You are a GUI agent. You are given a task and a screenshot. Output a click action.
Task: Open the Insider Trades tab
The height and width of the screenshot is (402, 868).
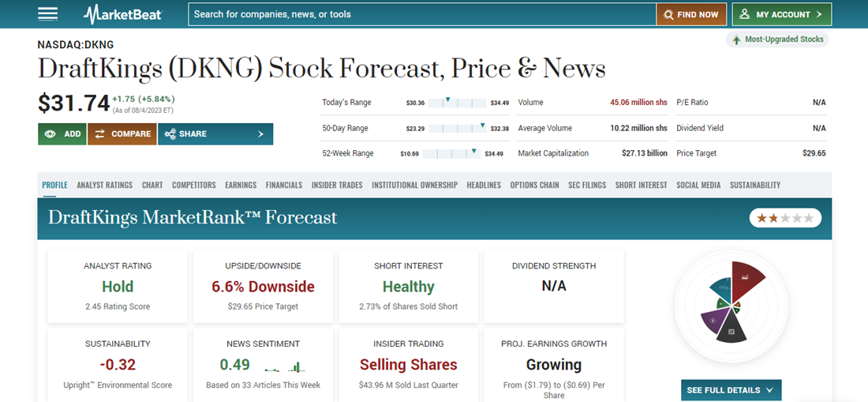tap(337, 185)
